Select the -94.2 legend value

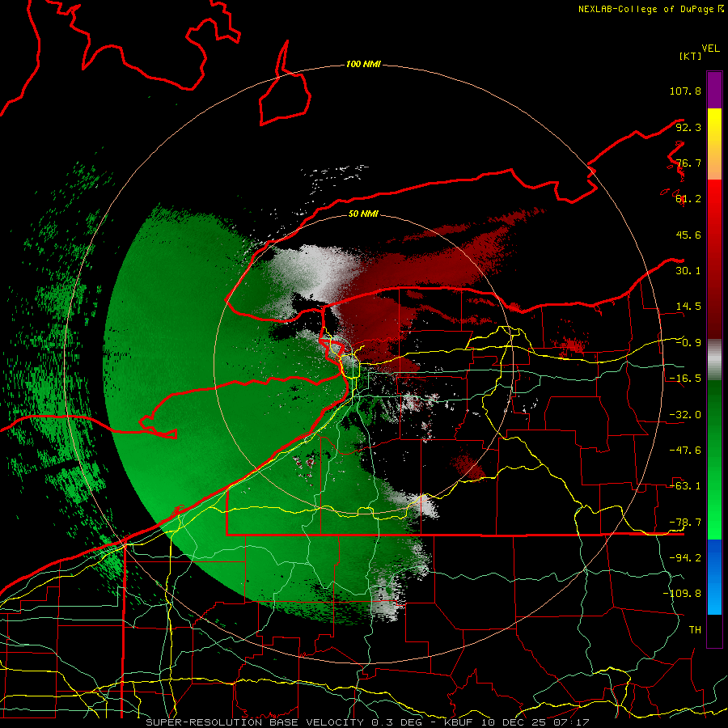pos(685,558)
